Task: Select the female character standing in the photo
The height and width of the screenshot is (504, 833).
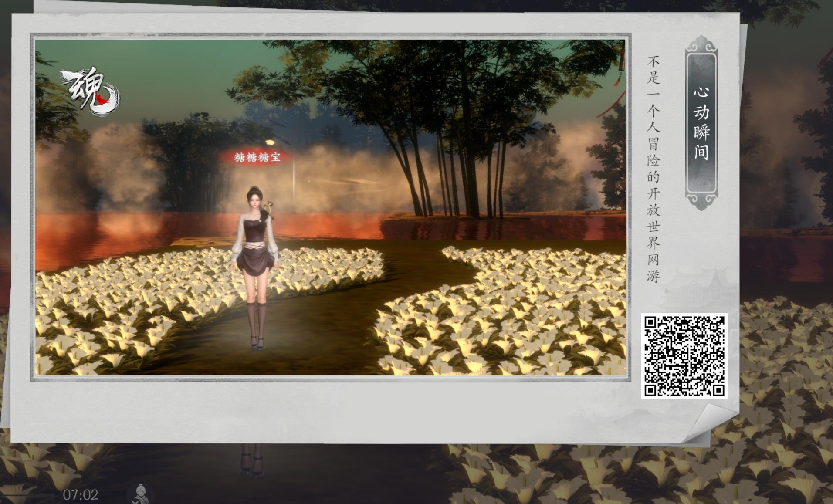Action: click(x=256, y=266)
